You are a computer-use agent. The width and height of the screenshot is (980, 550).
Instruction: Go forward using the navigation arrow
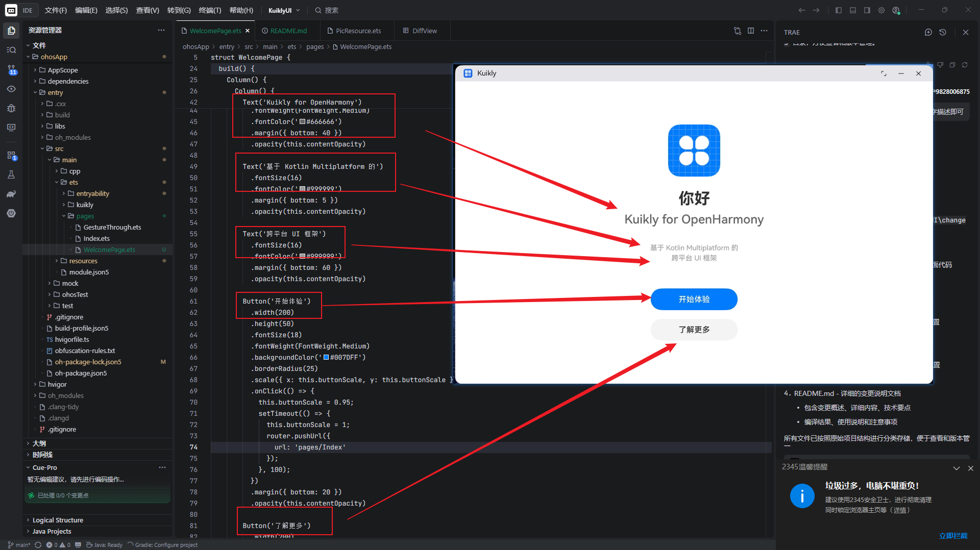pyautogui.click(x=816, y=10)
